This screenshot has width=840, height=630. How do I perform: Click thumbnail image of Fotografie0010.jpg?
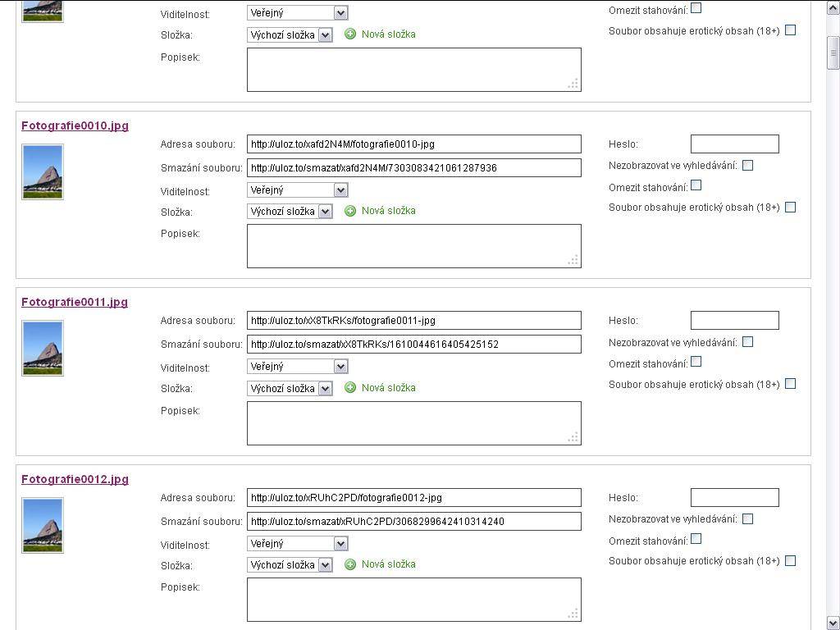[43, 172]
